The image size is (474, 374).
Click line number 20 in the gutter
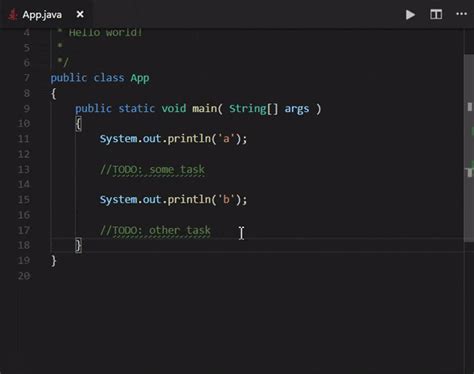click(x=24, y=276)
